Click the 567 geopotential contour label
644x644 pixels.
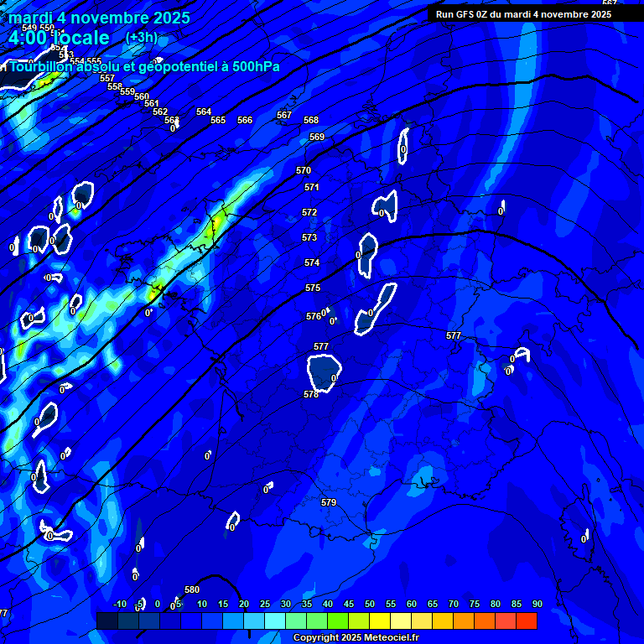click(284, 115)
